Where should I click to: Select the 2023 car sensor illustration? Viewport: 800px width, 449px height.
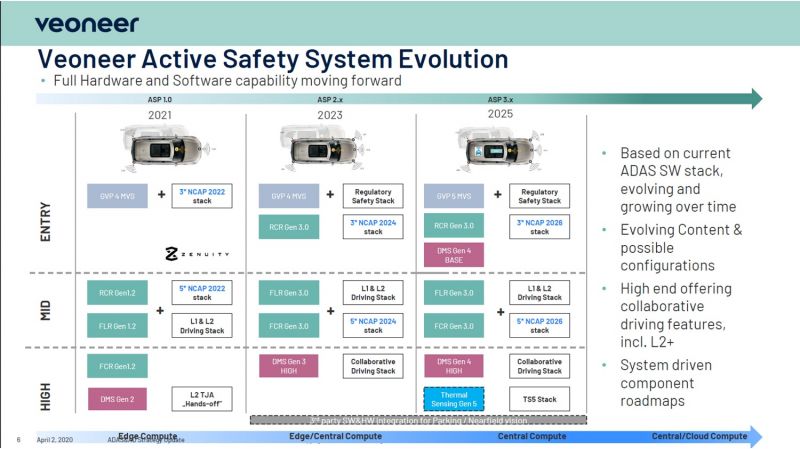click(x=323, y=149)
